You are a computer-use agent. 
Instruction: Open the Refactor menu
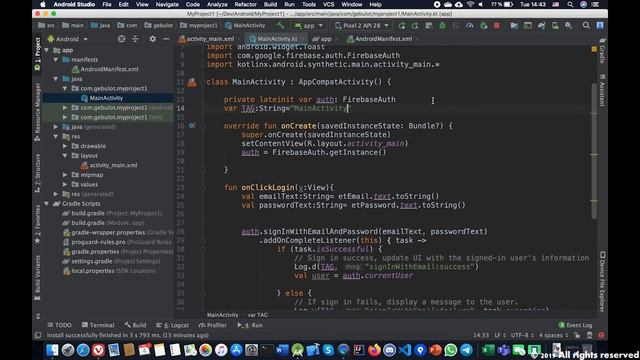coord(245,4)
